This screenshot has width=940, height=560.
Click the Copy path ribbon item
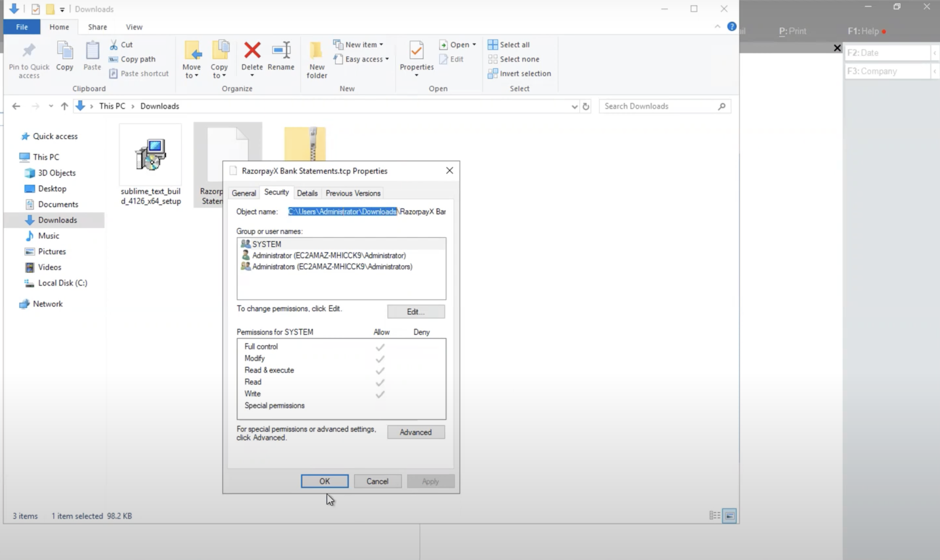pyautogui.click(x=138, y=59)
